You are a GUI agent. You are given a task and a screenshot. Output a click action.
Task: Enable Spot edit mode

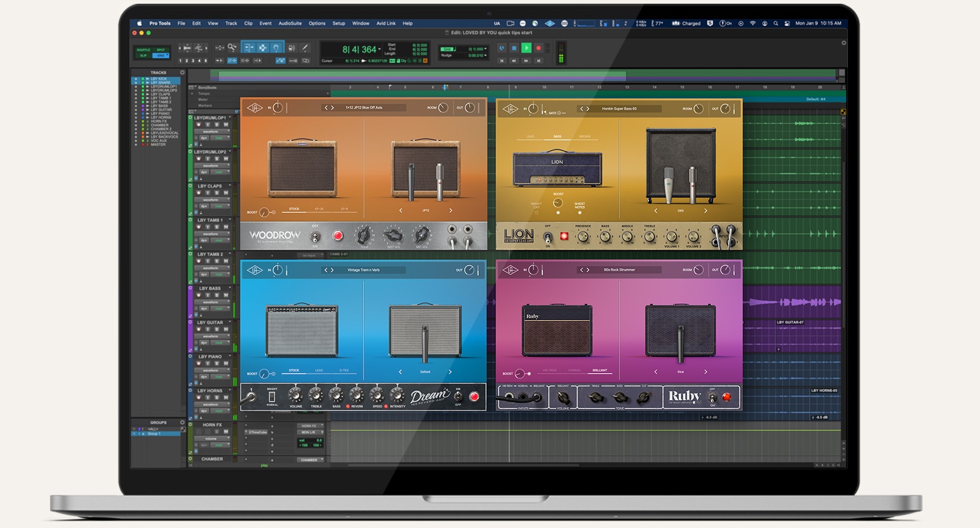(160, 49)
